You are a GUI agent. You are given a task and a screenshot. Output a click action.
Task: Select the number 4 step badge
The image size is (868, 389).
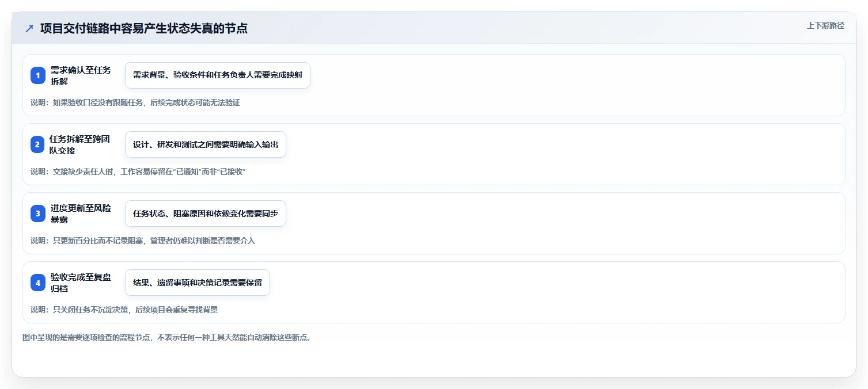click(38, 283)
